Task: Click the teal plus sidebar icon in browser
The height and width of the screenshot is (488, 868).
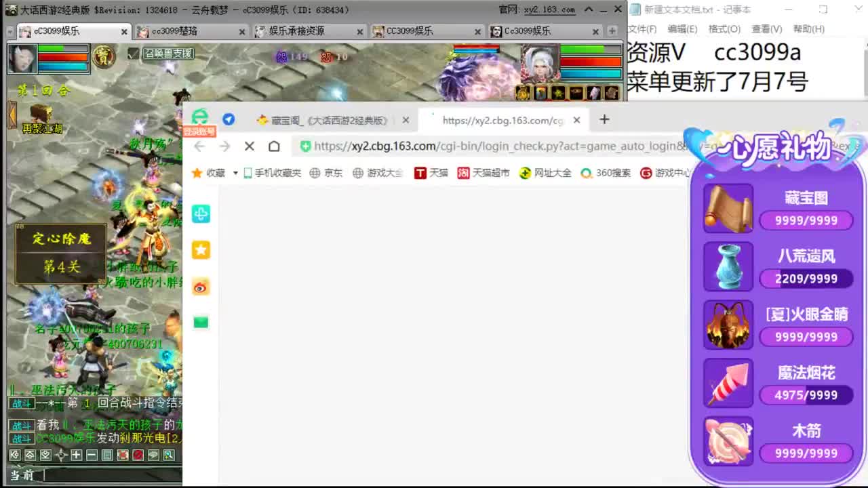Action: (x=201, y=214)
